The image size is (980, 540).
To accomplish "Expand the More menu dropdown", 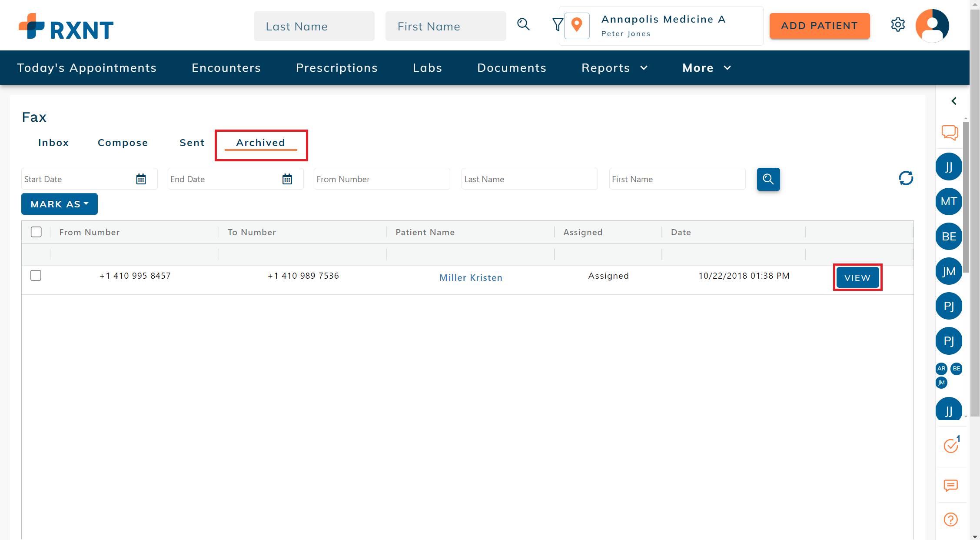I will coord(707,68).
